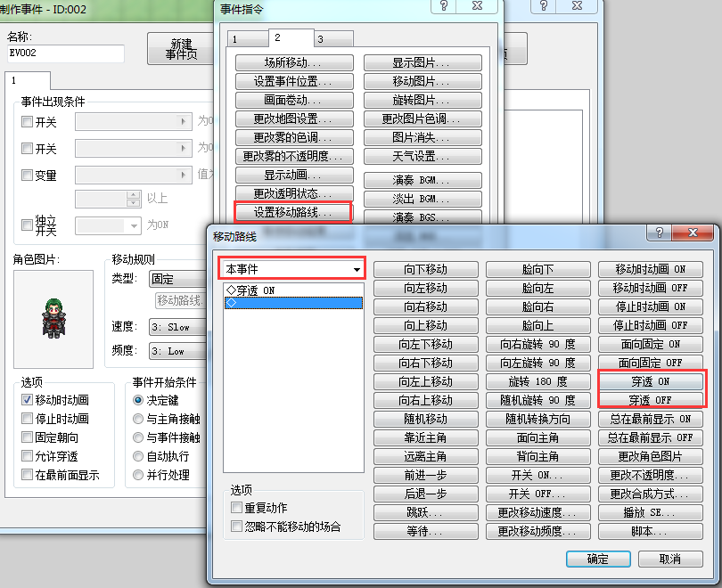This screenshot has width=722, height=588.
Task: Select 并行处理 trigger
Action: click(137, 474)
